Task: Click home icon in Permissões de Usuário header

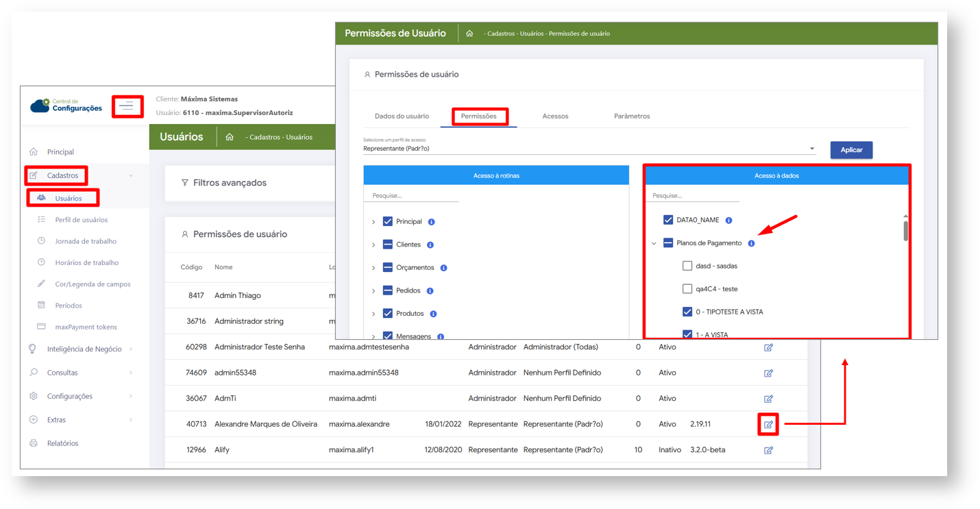Action: pyautogui.click(x=469, y=34)
